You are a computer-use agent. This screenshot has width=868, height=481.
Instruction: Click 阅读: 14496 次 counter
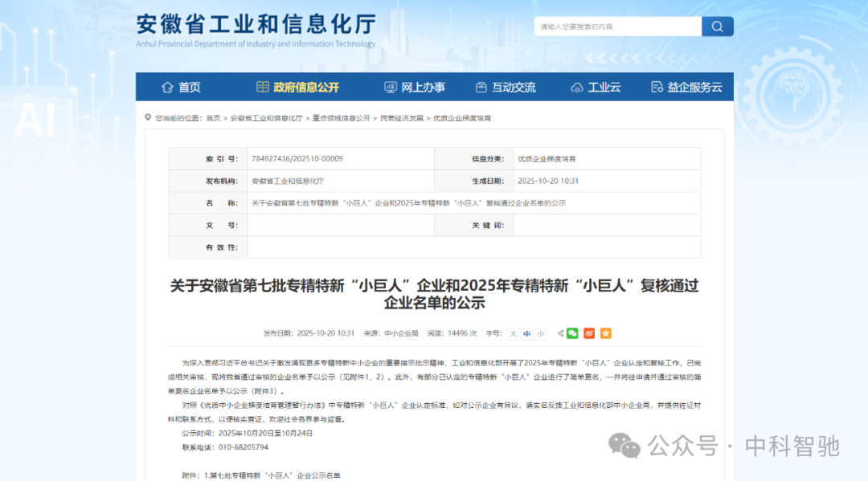452,333
